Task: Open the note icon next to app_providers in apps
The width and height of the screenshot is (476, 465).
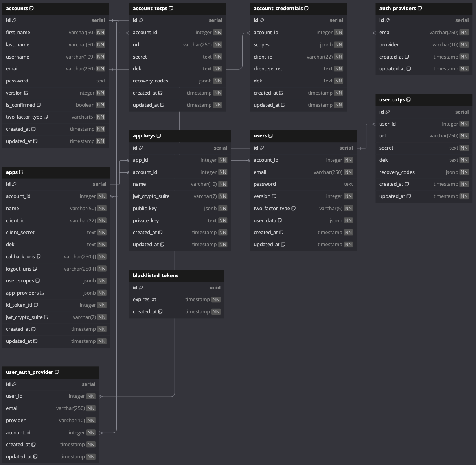Action: (42, 293)
